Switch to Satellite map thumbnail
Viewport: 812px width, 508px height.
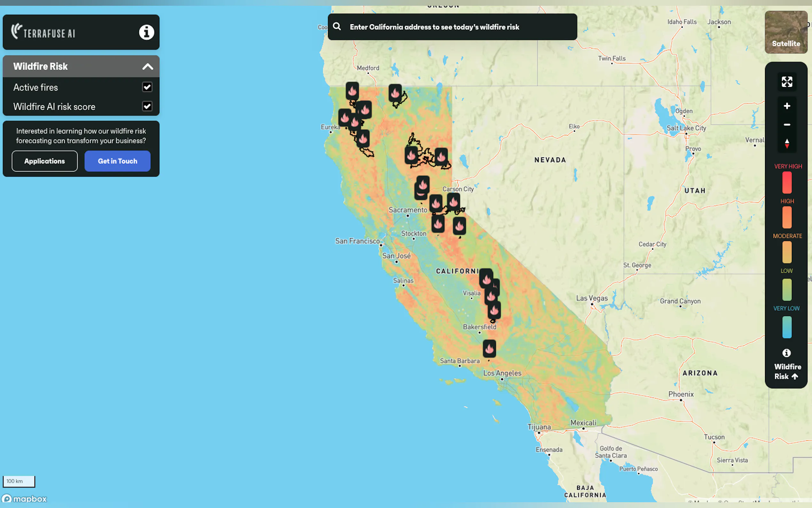786,32
